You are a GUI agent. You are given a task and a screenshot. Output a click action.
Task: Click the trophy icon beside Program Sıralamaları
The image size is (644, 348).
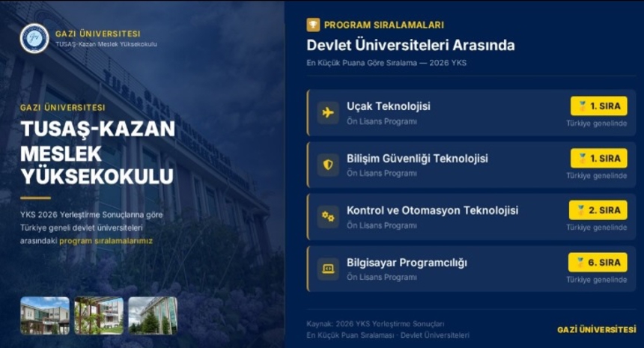pyautogui.click(x=313, y=25)
